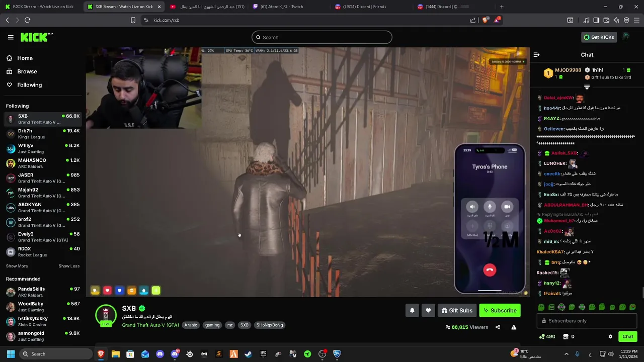Toggle the notification bell for SXB
Screen dimensions: 644x362
(x=412, y=311)
